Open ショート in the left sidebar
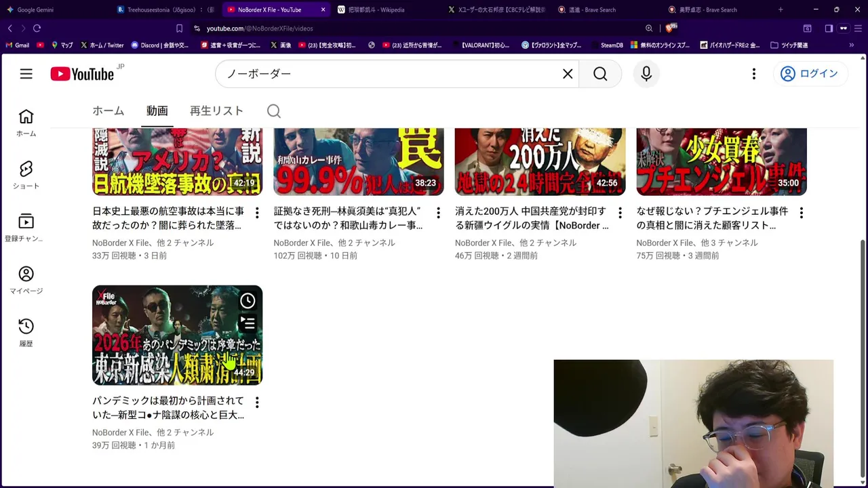868x488 pixels. click(x=26, y=175)
